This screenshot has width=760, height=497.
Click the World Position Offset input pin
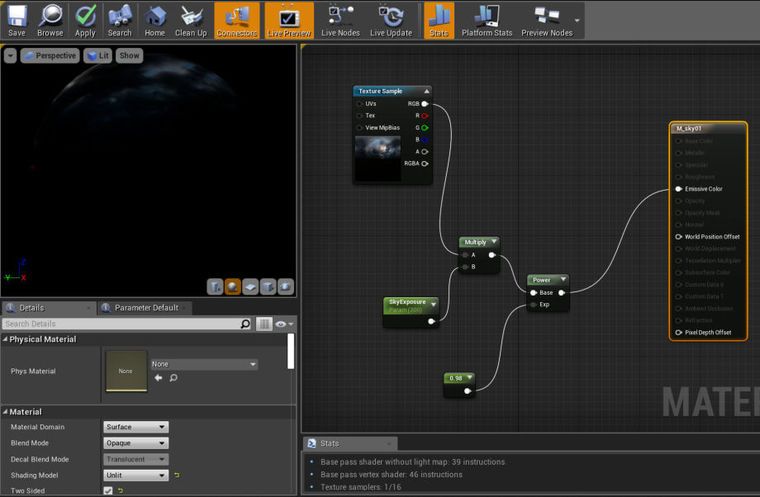[x=679, y=237]
